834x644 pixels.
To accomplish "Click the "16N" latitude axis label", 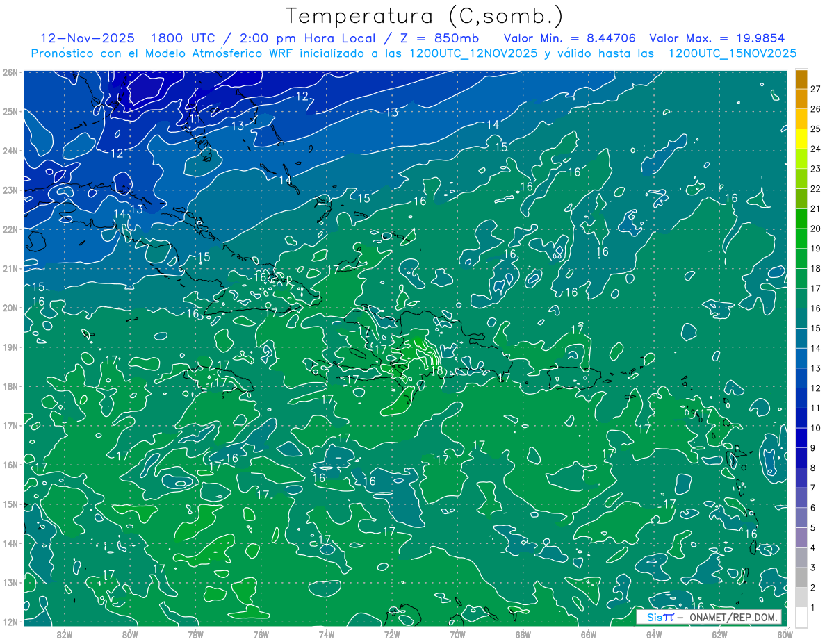I will pos(10,465).
